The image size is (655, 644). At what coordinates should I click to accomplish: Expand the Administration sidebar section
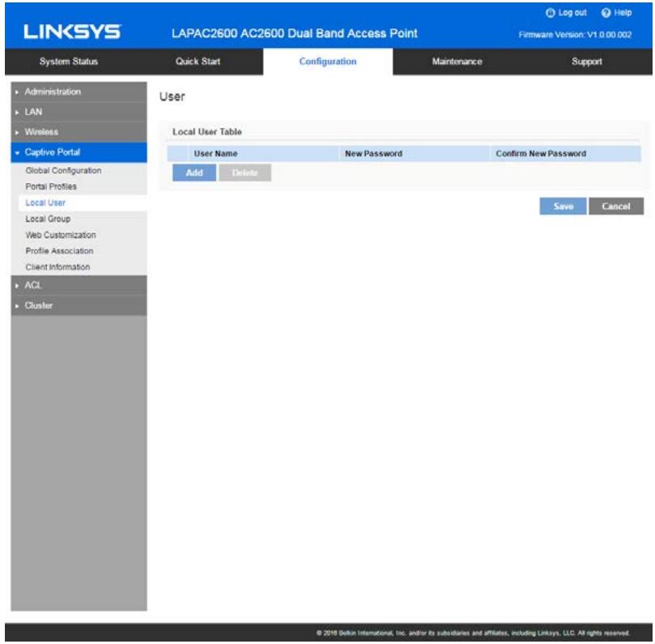point(79,92)
